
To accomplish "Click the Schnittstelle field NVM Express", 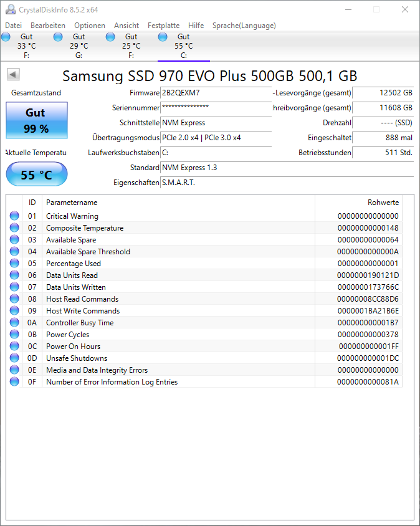I will tap(216, 123).
